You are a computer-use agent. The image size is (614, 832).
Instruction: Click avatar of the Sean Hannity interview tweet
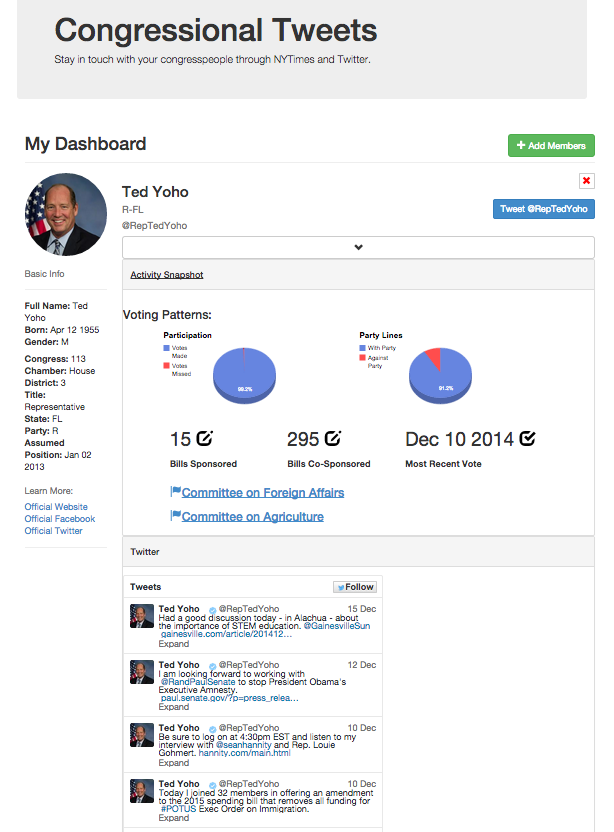(142, 735)
